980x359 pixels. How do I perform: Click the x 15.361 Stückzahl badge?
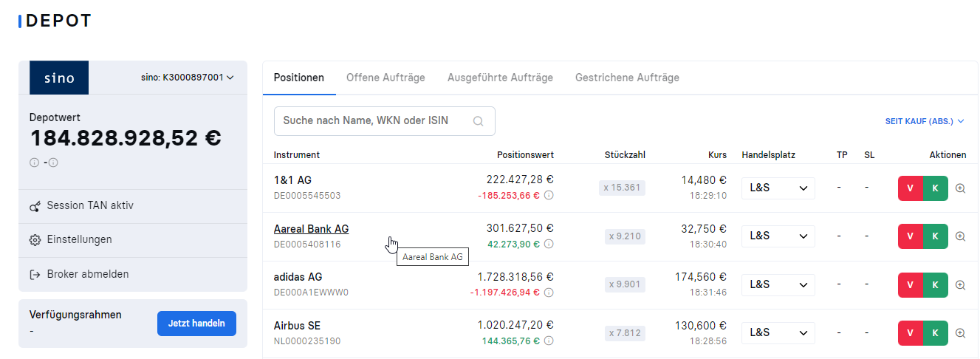click(x=622, y=188)
